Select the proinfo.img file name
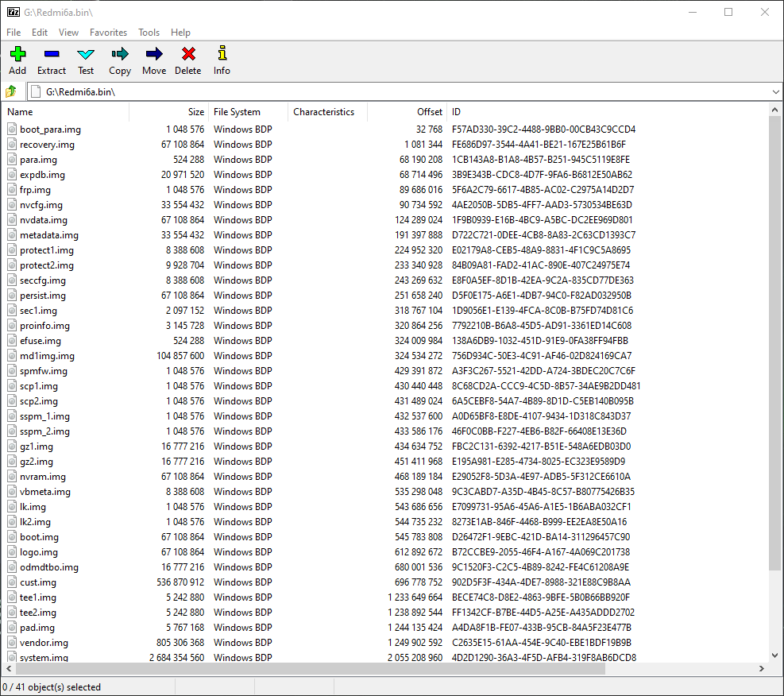784x696 pixels. [45, 326]
